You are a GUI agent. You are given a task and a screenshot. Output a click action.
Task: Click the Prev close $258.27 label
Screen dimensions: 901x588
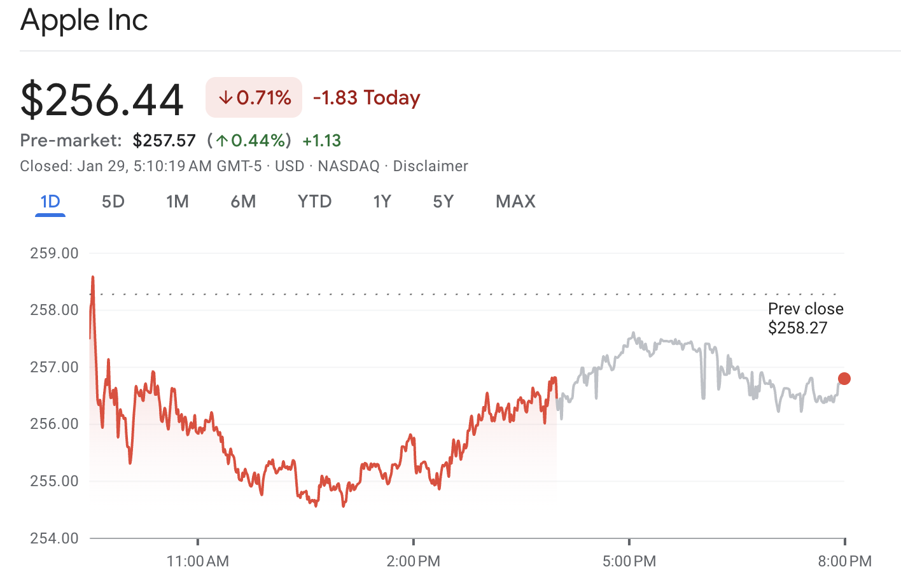(x=805, y=318)
